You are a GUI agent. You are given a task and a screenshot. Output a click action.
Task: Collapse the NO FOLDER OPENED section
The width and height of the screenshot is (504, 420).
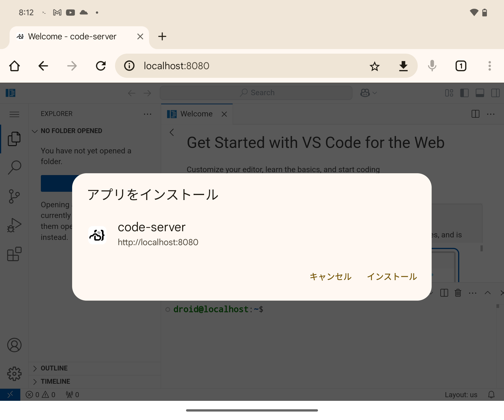coord(71,131)
